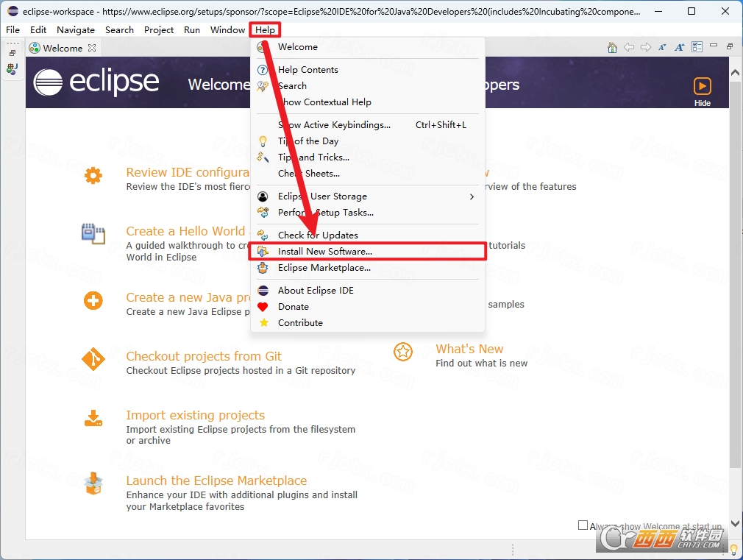Image resolution: width=743 pixels, height=560 pixels.
Task: Open Import existing projects link
Action: click(195, 415)
